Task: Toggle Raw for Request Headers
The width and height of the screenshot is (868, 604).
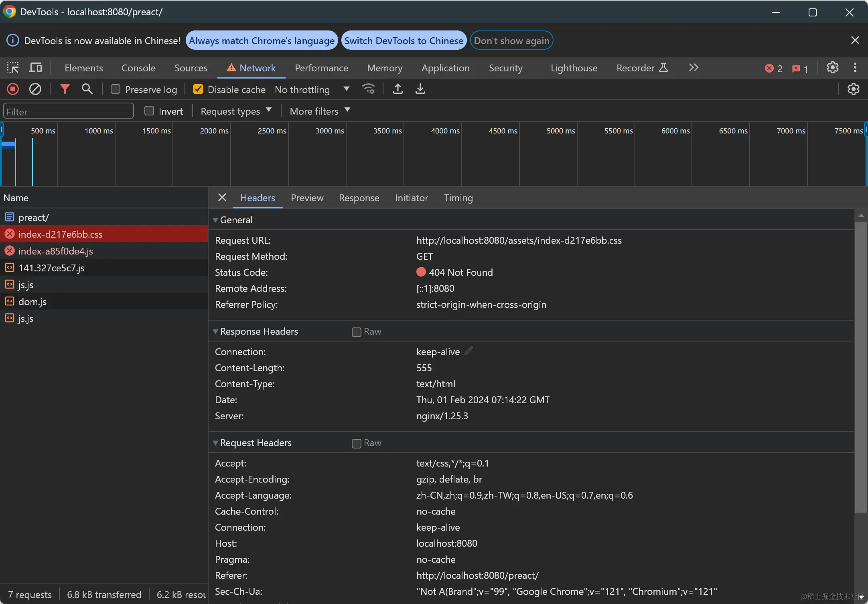Action: 356,443
